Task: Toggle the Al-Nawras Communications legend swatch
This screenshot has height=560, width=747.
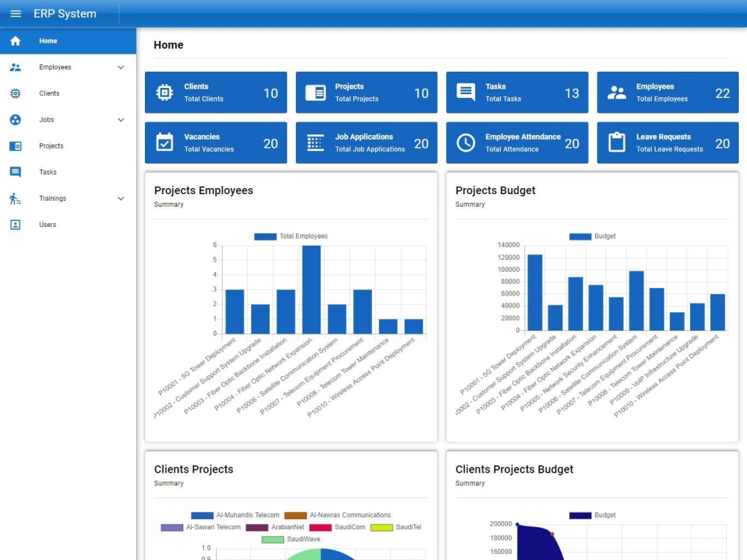Action: coord(295,515)
